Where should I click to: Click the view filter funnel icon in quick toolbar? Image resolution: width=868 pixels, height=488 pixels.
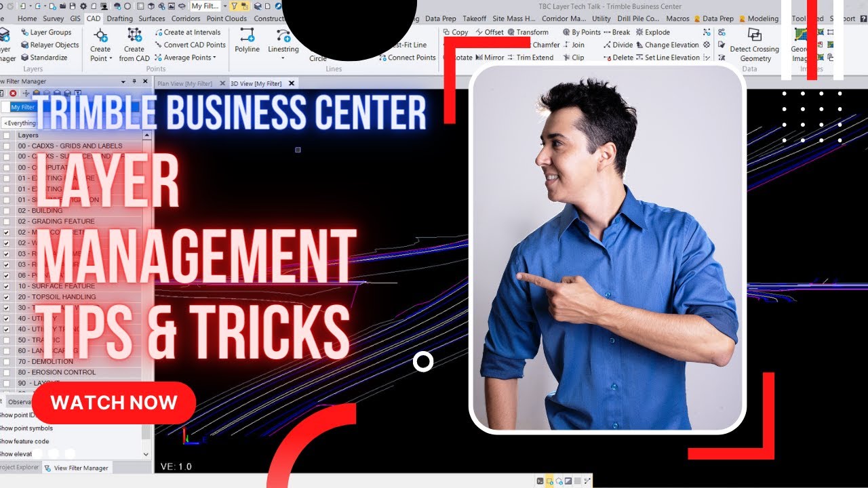click(x=234, y=6)
